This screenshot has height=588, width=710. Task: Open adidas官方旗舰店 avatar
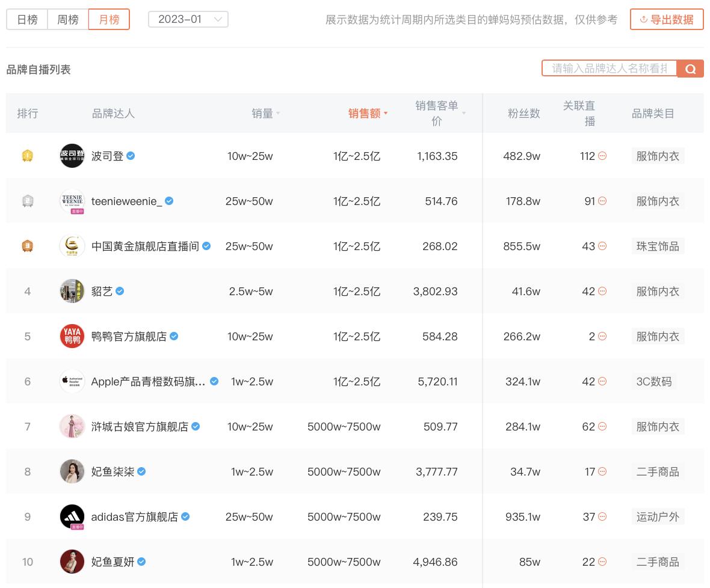(72, 516)
